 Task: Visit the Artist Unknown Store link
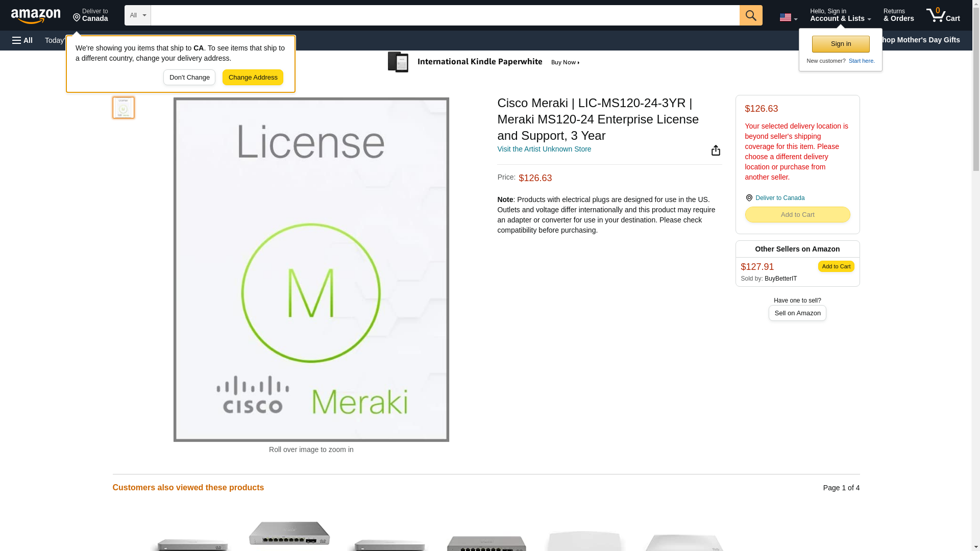pyautogui.click(x=544, y=149)
